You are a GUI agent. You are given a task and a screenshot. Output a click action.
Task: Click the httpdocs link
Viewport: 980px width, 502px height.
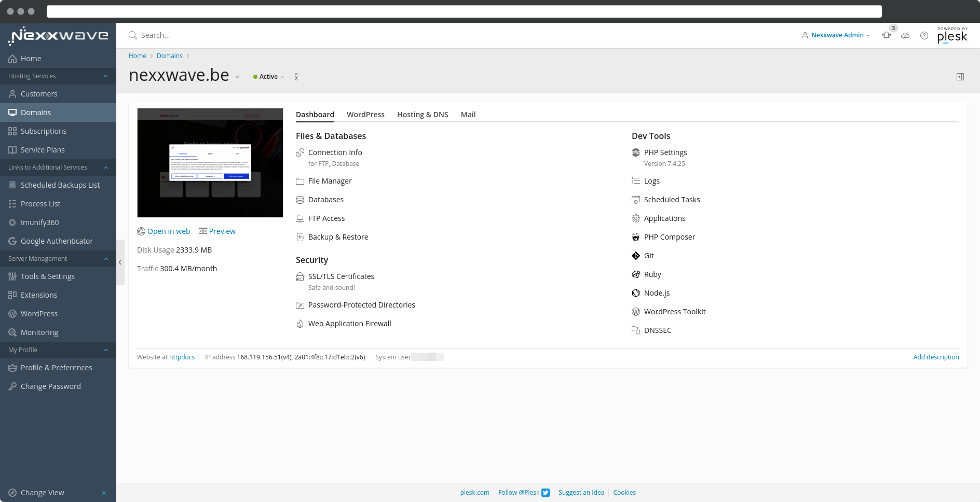(182, 357)
